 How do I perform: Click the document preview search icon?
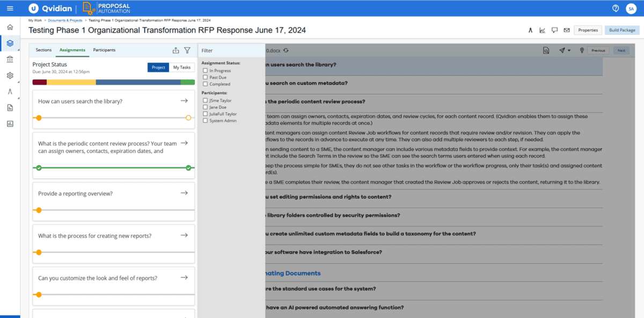tap(546, 50)
